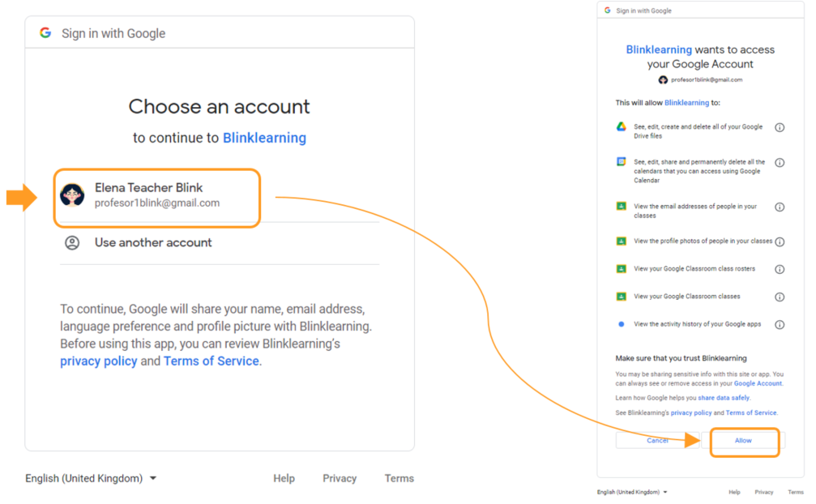Show info for Google Classroom class rosters

pyautogui.click(x=780, y=269)
